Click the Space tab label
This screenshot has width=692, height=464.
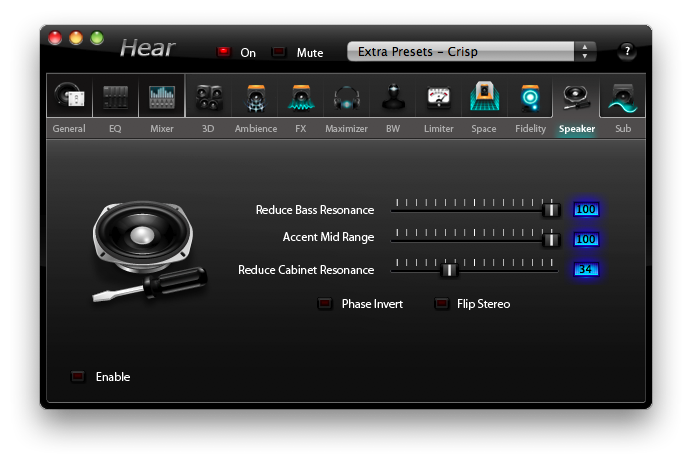click(484, 128)
